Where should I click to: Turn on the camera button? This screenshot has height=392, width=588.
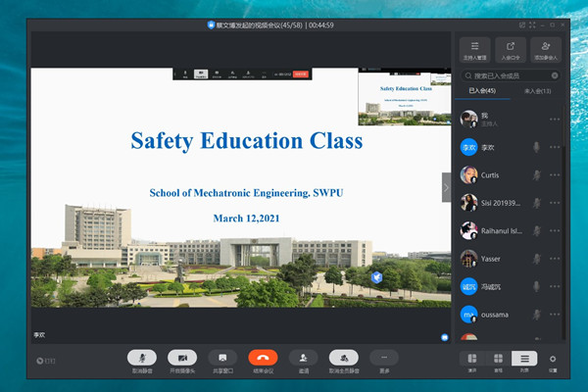182,358
